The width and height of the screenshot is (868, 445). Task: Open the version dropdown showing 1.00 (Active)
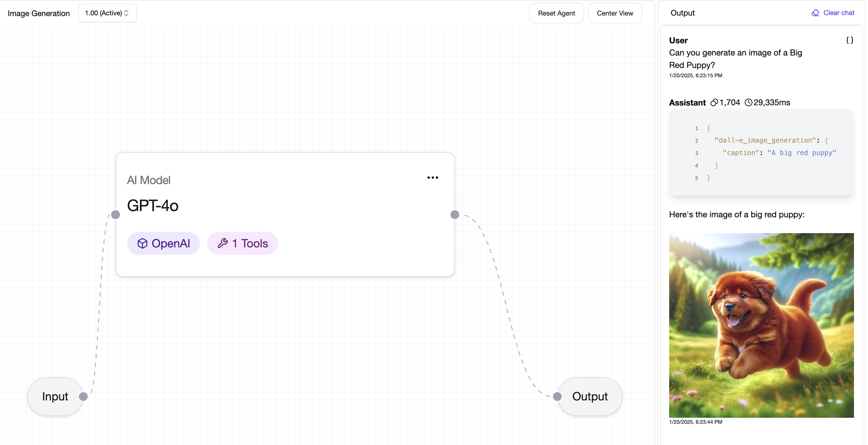tap(107, 13)
